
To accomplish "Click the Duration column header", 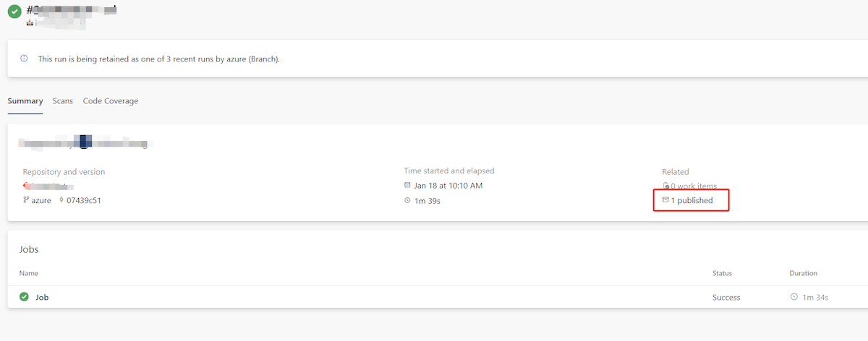I will click(803, 273).
